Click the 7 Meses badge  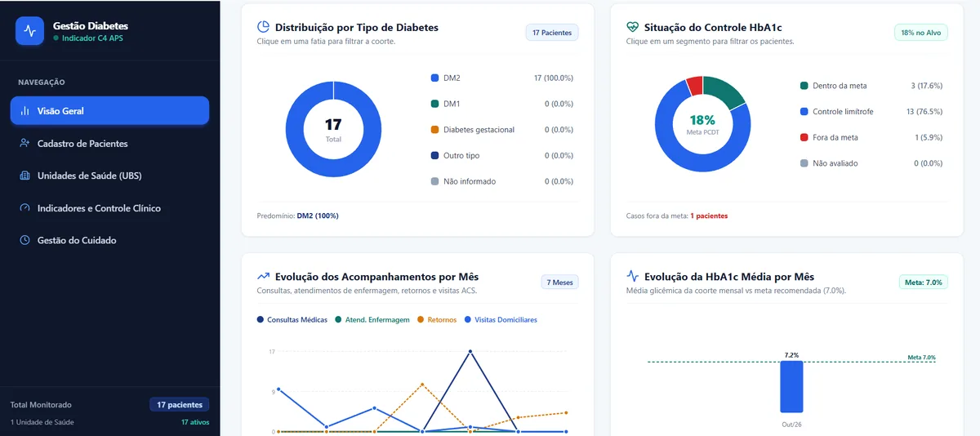pos(560,283)
